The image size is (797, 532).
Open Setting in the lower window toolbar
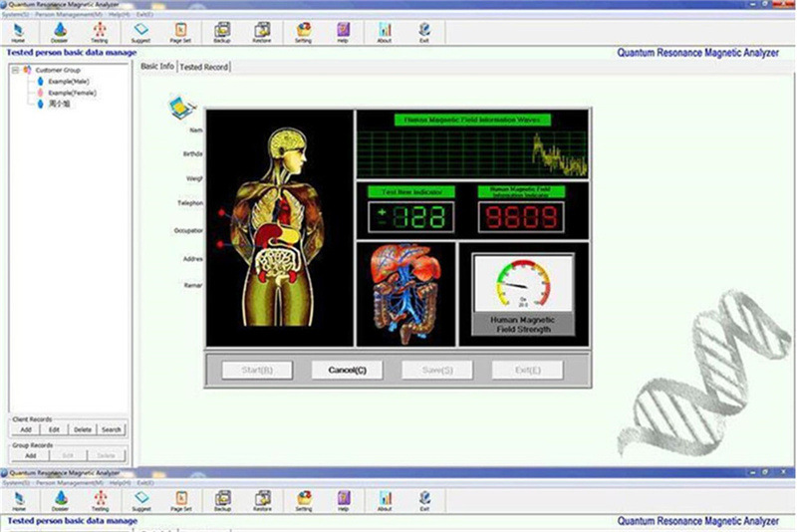pyautogui.click(x=304, y=501)
